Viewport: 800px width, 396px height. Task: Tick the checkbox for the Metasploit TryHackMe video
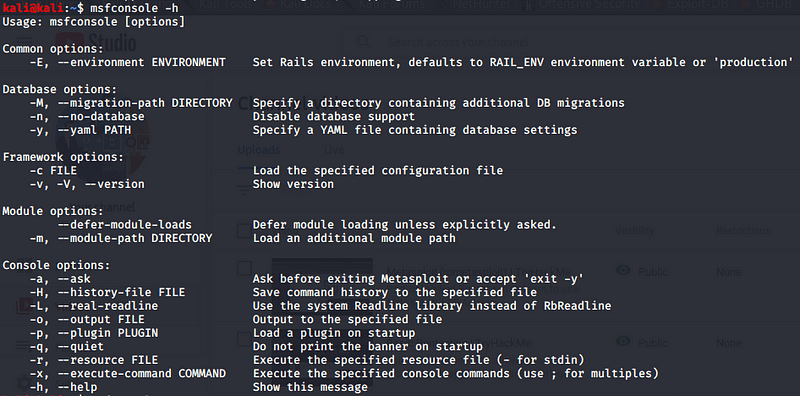245,268
